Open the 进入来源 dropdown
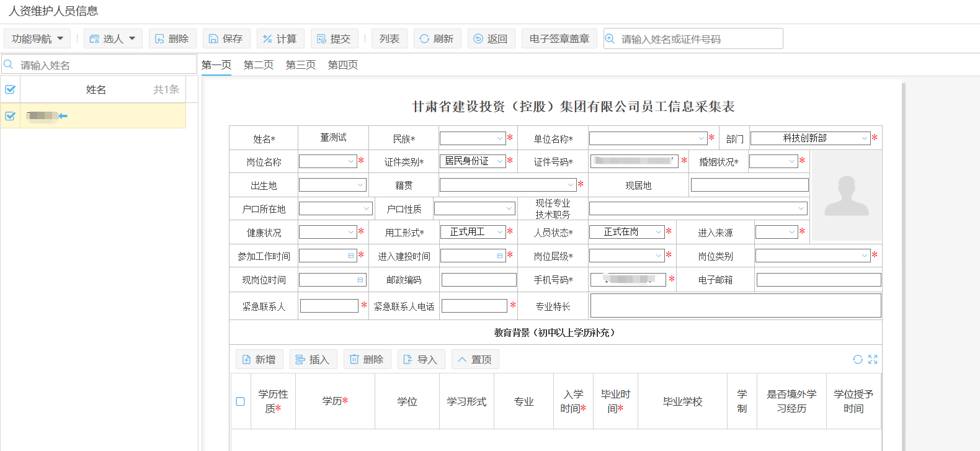Viewport: 980px width, 451px height. tap(777, 232)
